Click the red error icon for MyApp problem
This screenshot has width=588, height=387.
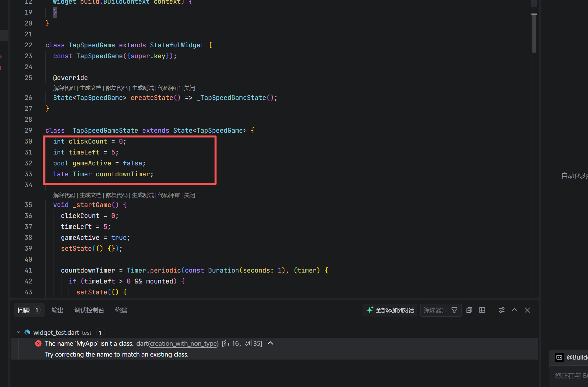tap(38, 343)
